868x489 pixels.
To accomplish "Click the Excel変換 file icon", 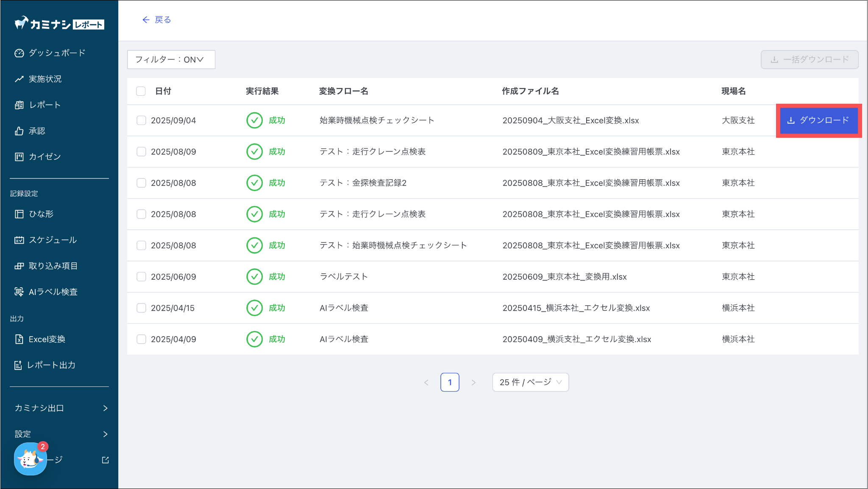I will [x=19, y=339].
